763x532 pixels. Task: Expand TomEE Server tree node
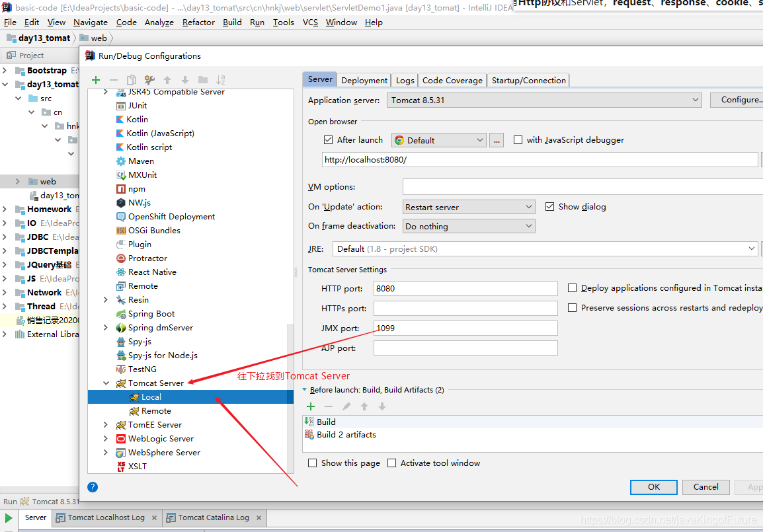tap(106, 425)
